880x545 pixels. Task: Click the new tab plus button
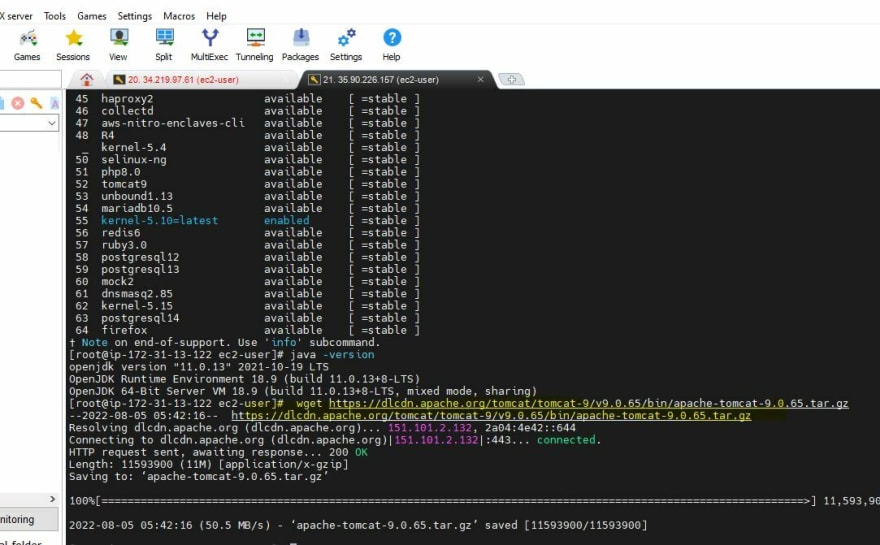click(511, 80)
